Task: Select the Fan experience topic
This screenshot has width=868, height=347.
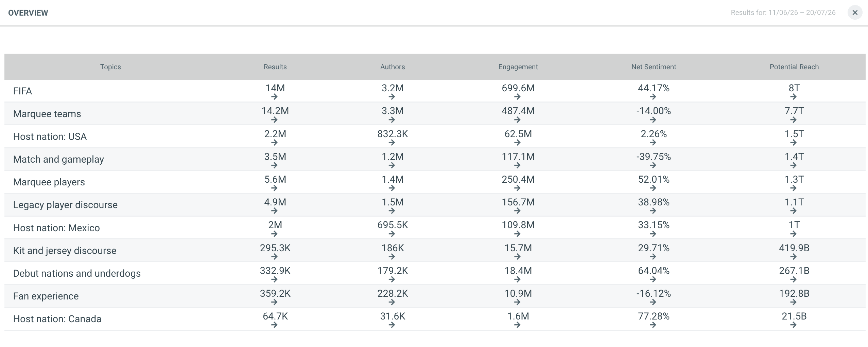Action: (46, 296)
